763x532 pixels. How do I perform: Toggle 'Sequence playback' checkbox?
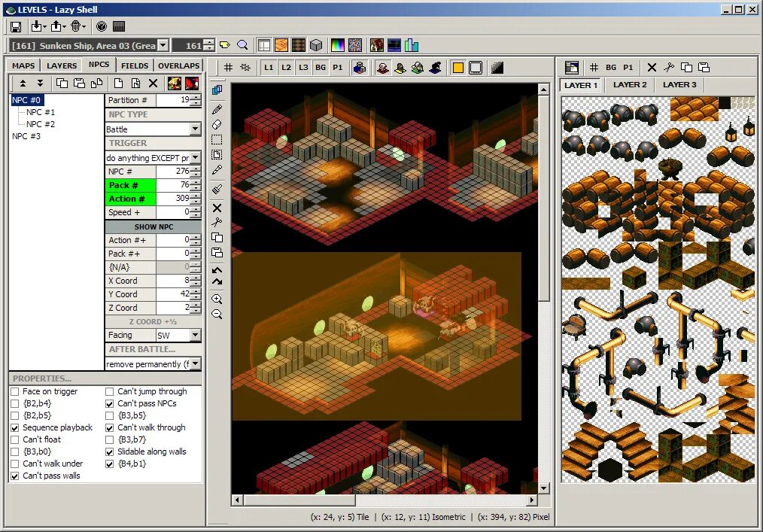(15, 428)
